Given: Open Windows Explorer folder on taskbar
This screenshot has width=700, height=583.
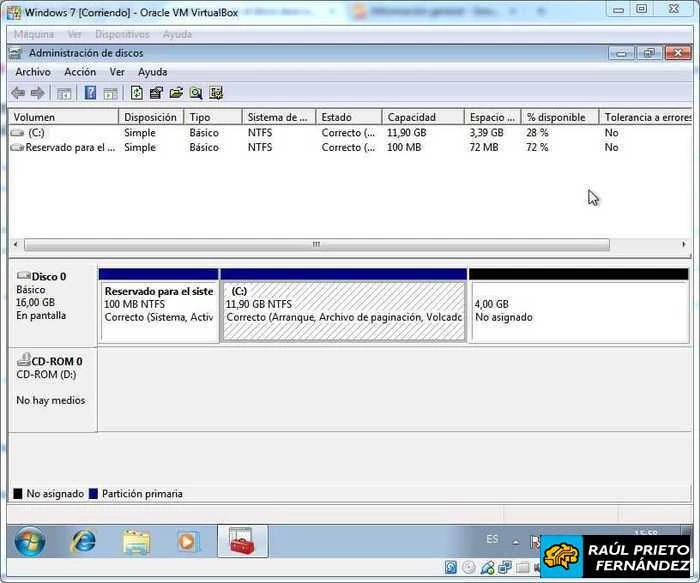Looking at the screenshot, I should point(136,541).
